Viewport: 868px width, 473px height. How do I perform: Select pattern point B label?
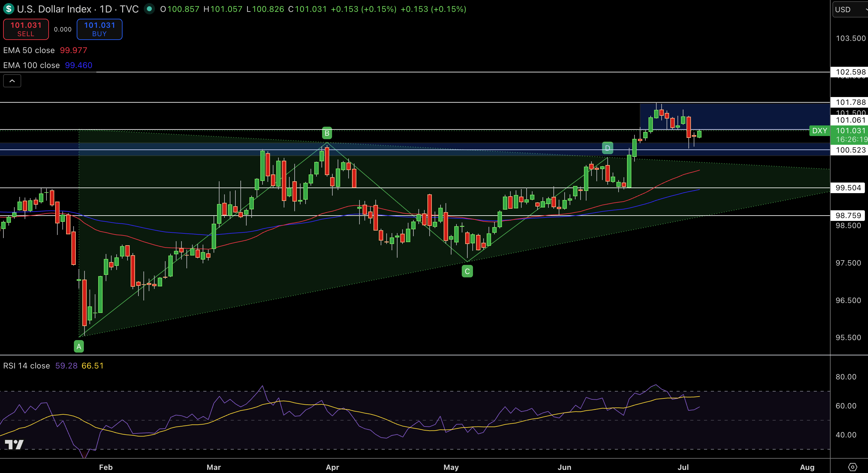tap(327, 133)
